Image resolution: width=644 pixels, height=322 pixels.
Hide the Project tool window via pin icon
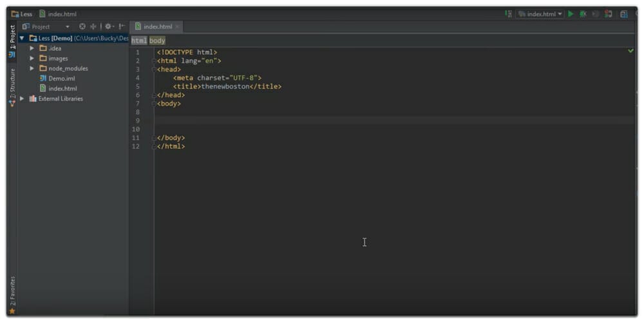(122, 26)
